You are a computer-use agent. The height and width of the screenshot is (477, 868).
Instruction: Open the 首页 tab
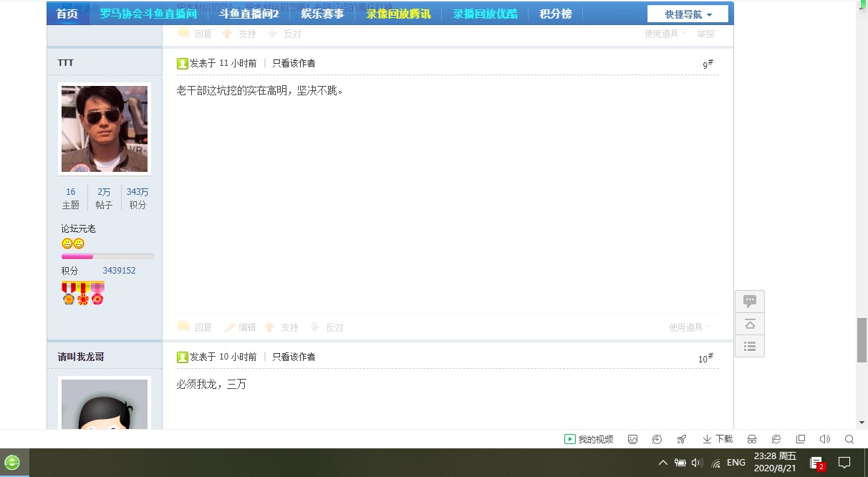click(67, 14)
